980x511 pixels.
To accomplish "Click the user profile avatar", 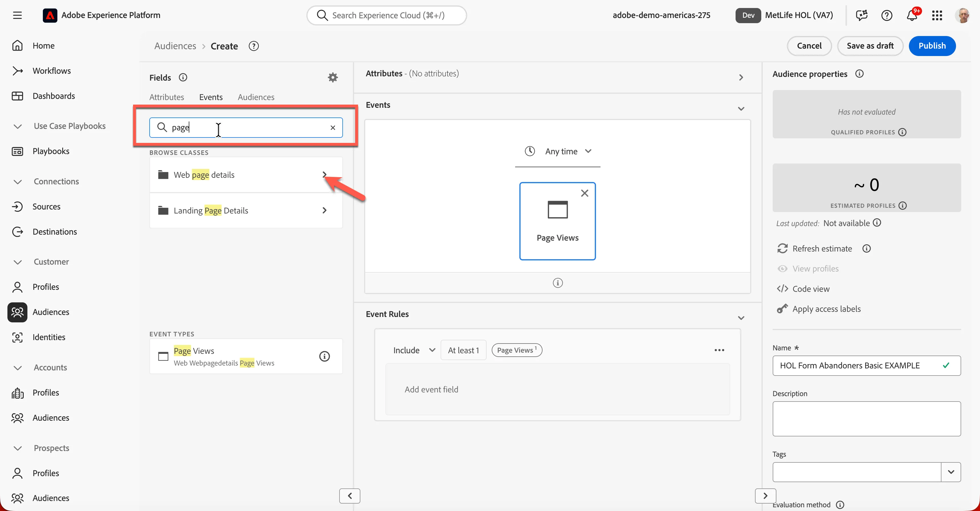I will coord(963,15).
